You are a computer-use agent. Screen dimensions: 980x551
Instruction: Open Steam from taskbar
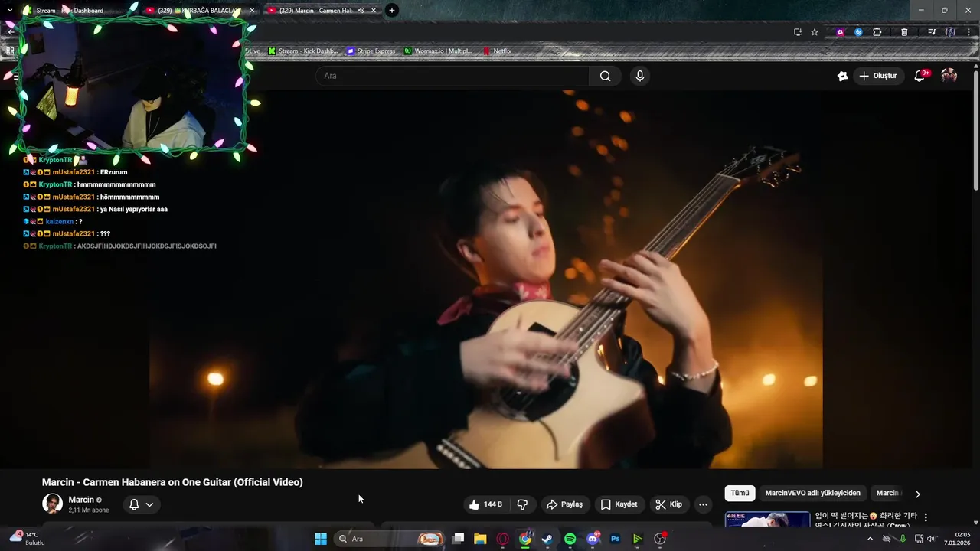point(547,539)
